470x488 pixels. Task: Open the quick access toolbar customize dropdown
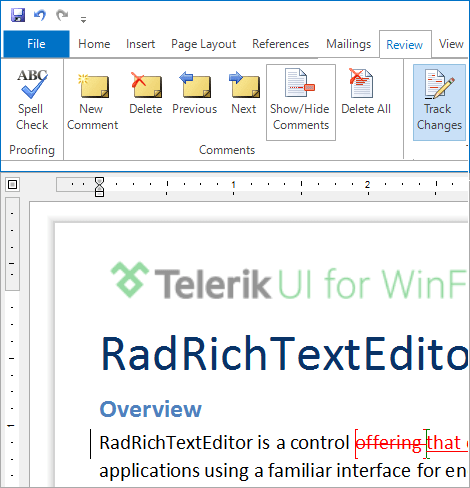pos(83,20)
